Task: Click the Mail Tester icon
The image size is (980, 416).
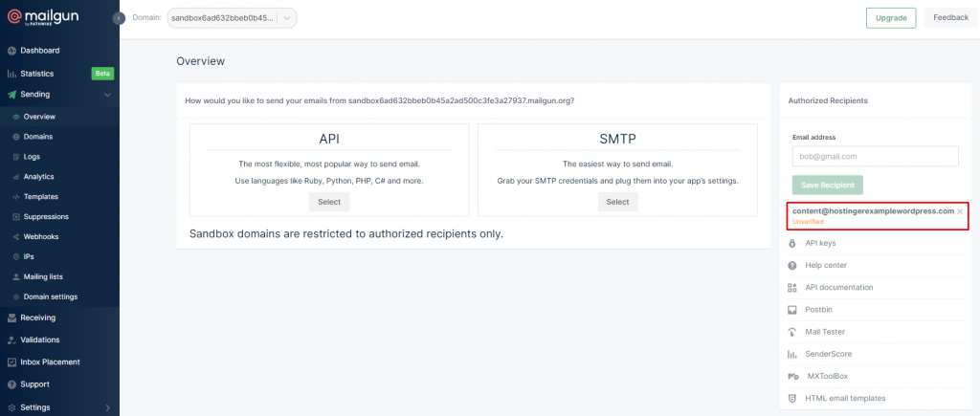Action: coord(792,332)
